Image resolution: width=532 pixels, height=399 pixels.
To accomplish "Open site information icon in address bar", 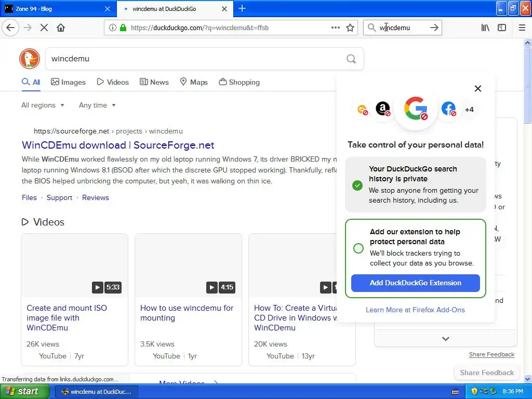I will pos(112,28).
